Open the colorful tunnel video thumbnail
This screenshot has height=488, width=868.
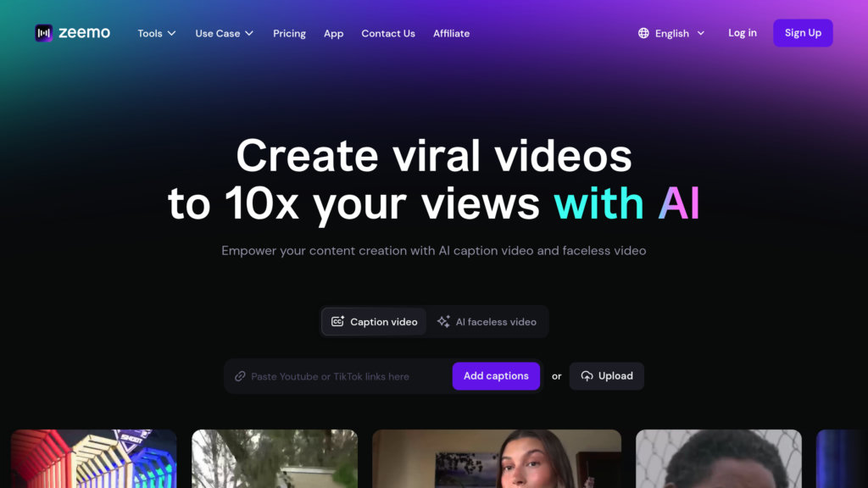click(x=93, y=458)
